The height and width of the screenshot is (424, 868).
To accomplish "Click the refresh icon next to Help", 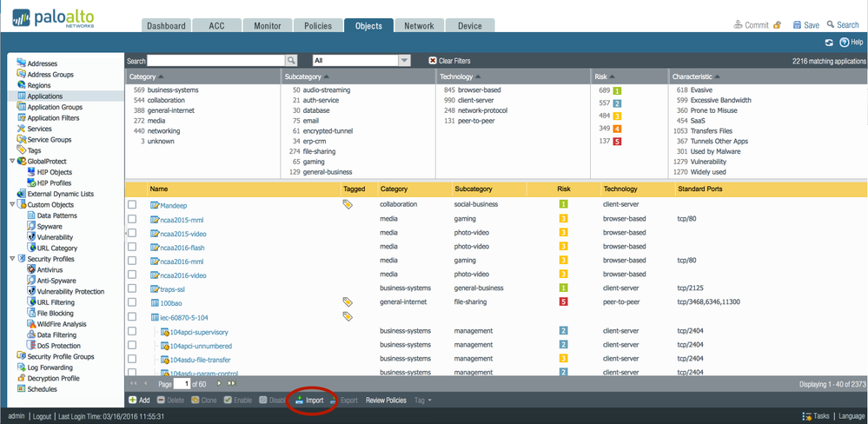I will [x=829, y=42].
